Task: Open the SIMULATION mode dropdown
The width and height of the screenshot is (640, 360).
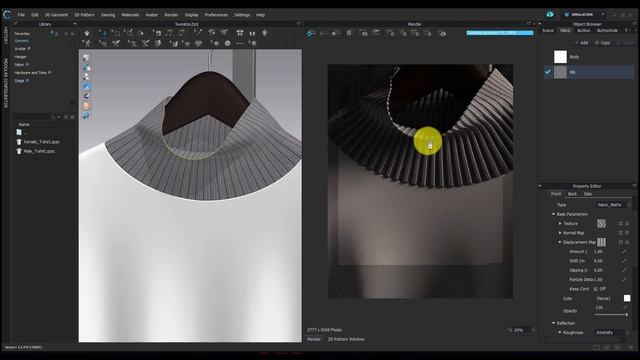Action: pos(603,14)
